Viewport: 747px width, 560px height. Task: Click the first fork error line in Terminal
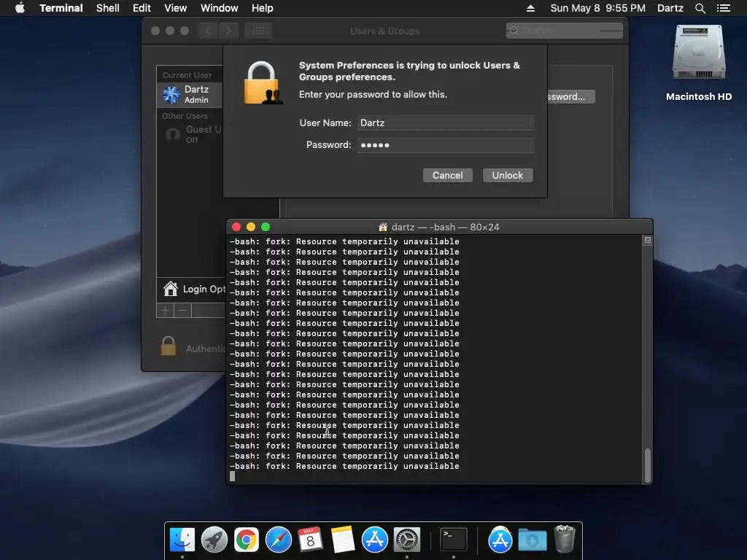344,241
